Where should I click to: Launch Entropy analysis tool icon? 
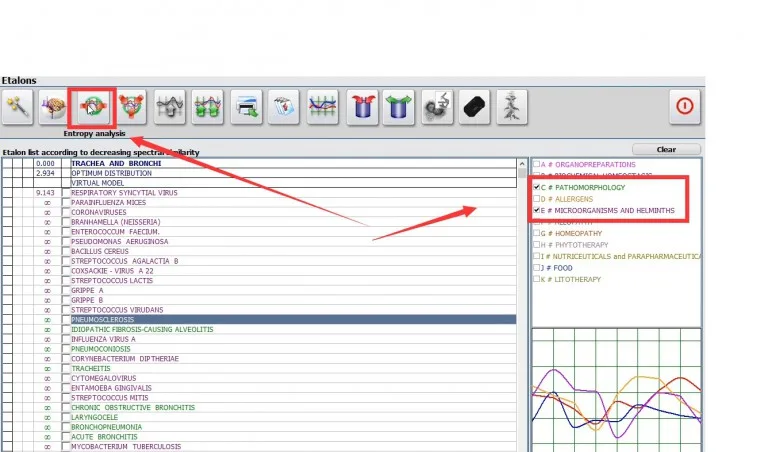tap(93, 106)
